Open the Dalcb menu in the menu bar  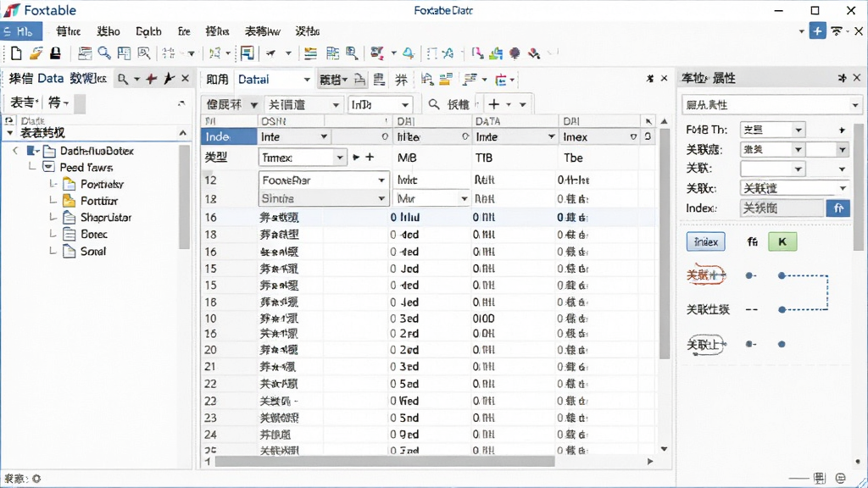tap(148, 31)
